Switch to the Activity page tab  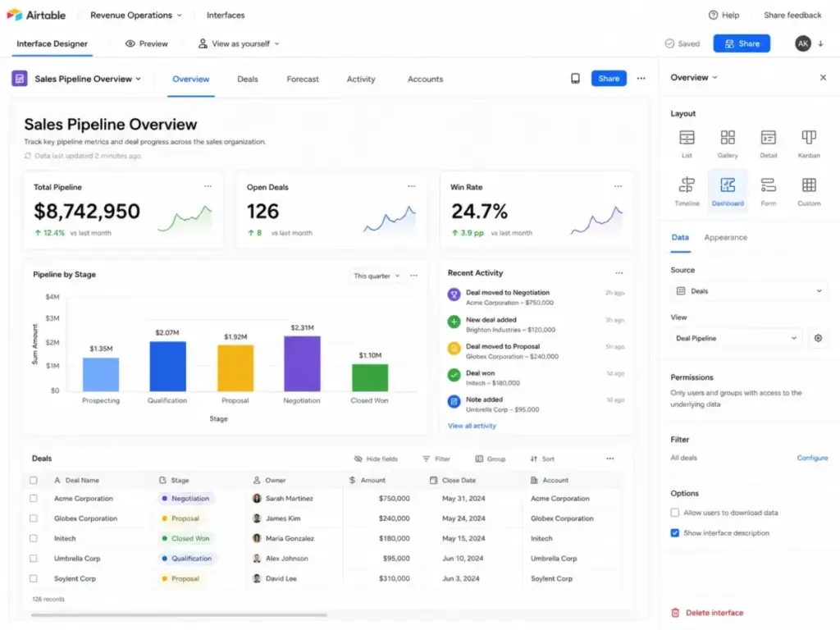[x=361, y=79]
